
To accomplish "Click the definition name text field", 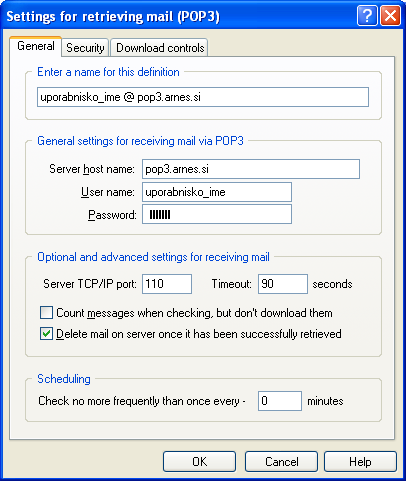I will [203, 97].
